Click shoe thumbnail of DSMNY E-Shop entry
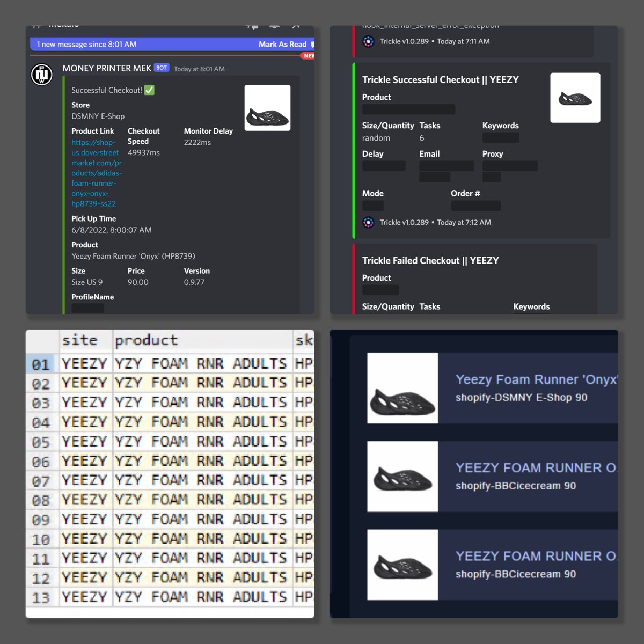This screenshot has width=644, height=644. click(x=402, y=388)
